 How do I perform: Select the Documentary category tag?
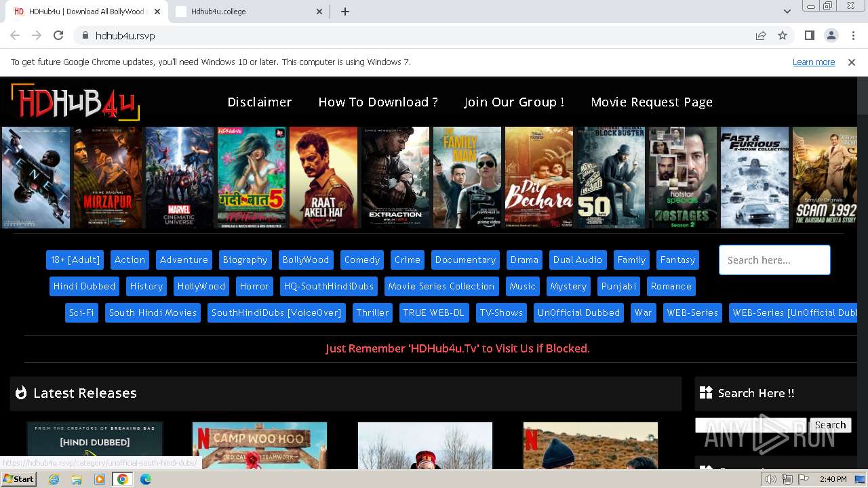(465, 260)
